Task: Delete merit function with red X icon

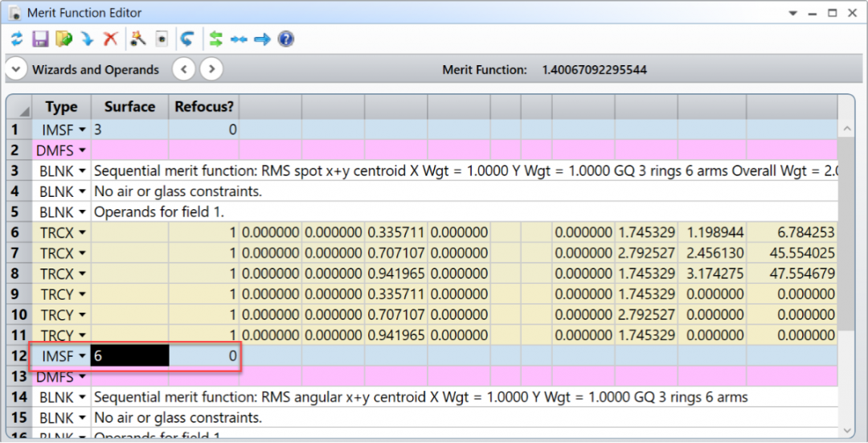Action: [111, 39]
